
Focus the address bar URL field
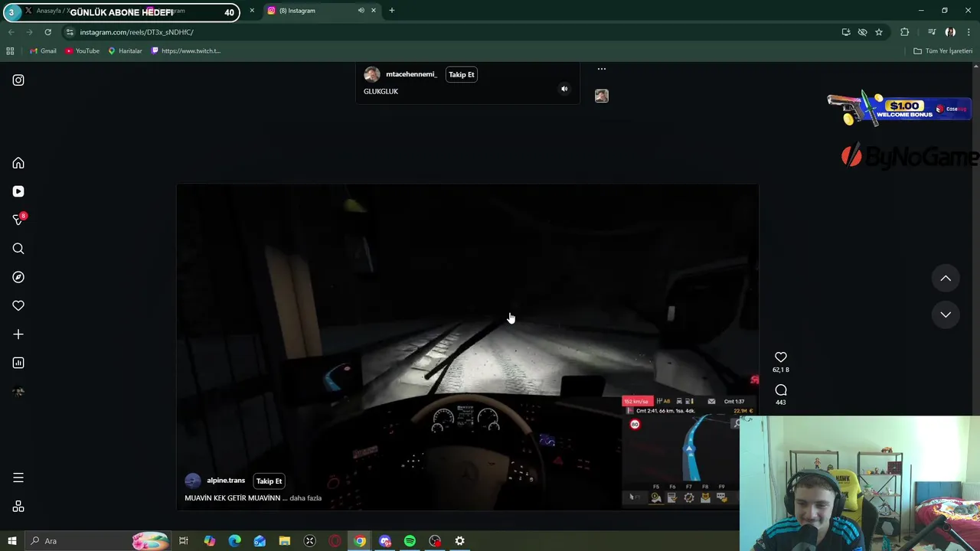(x=452, y=32)
